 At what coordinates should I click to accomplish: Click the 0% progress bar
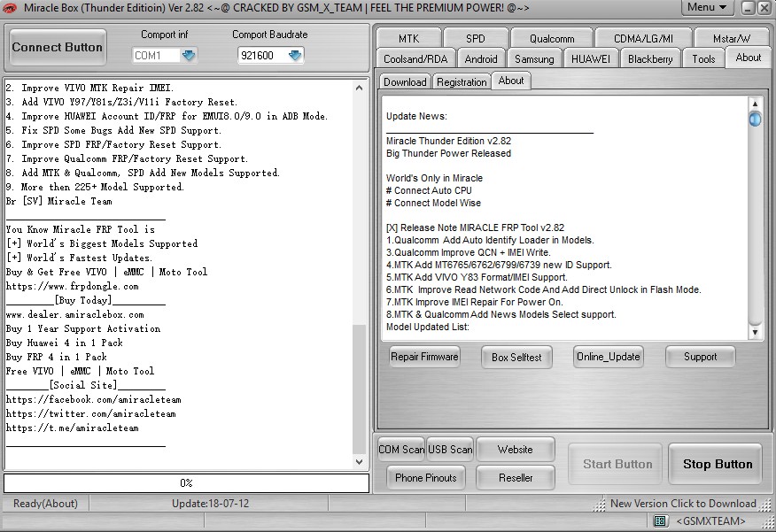(x=186, y=483)
